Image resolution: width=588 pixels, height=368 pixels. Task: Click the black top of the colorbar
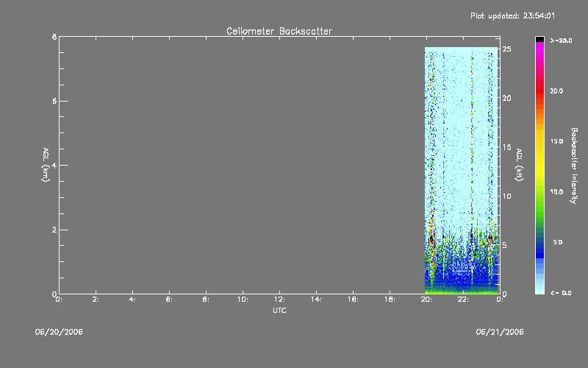pyautogui.click(x=539, y=39)
